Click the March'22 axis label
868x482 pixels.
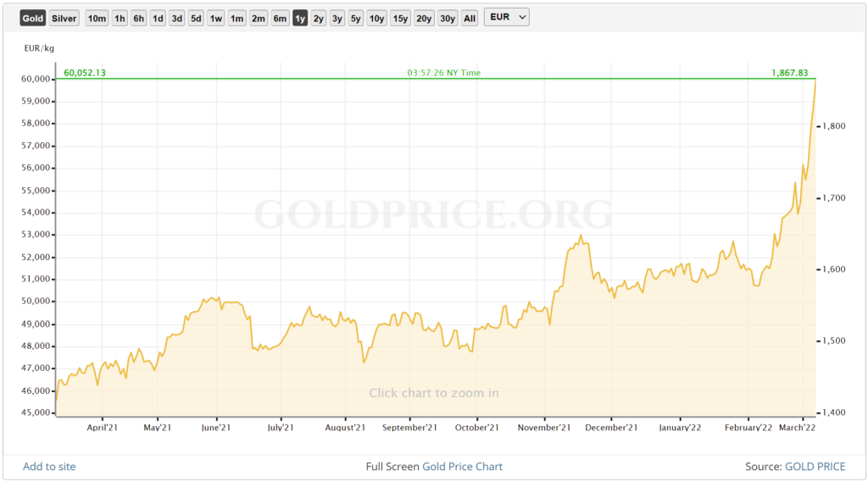797,427
